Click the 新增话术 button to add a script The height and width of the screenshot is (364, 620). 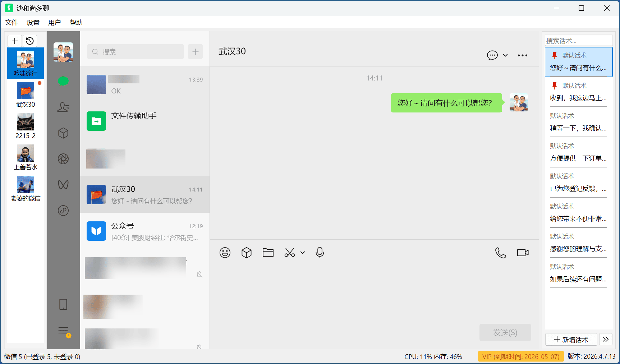pyautogui.click(x=571, y=339)
